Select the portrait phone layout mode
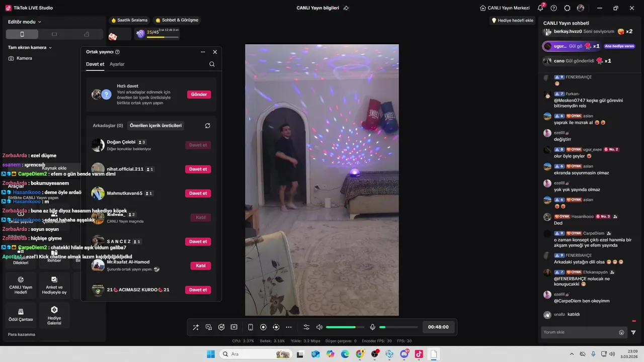 22,34
